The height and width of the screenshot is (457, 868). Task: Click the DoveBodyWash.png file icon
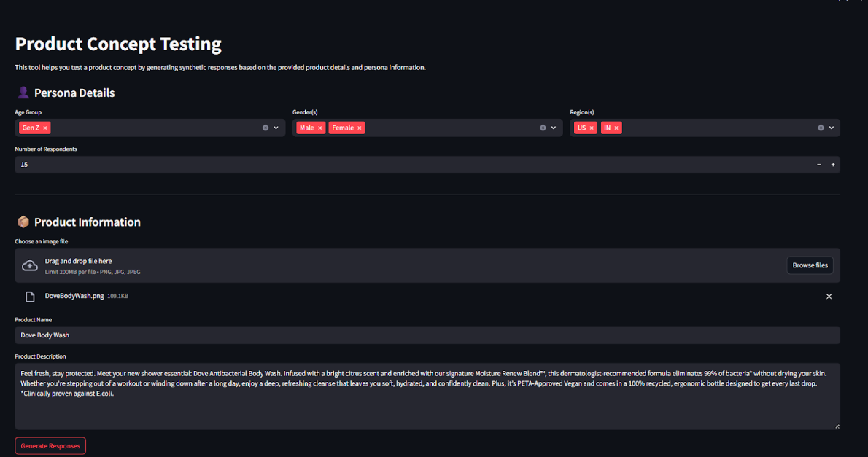click(x=31, y=297)
